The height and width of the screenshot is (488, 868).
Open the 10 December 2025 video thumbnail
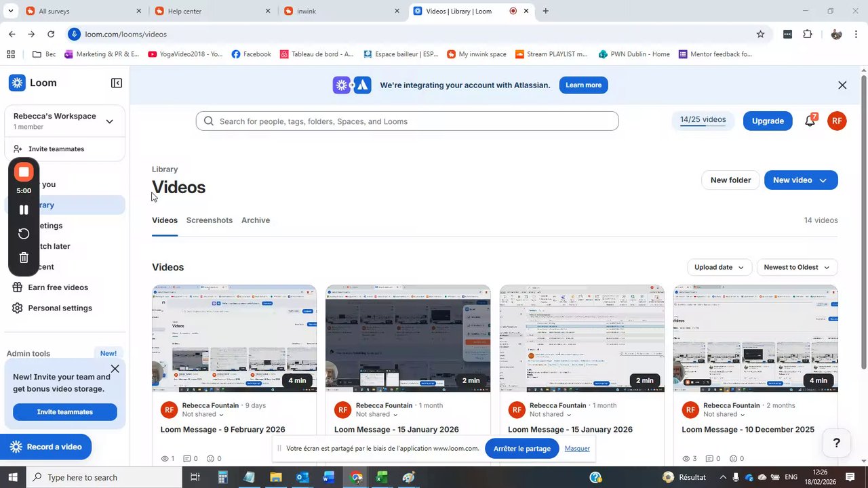coord(755,338)
